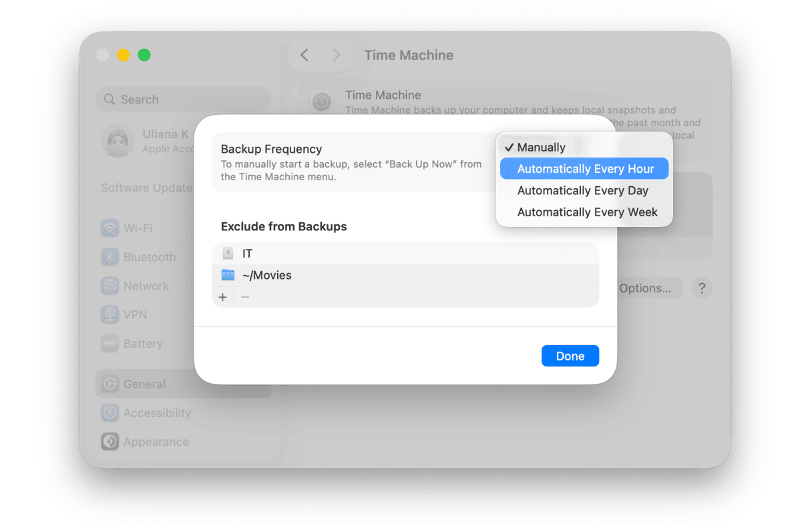Click the Accessibility icon
This screenshot has height=526, width=812.
[110, 413]
